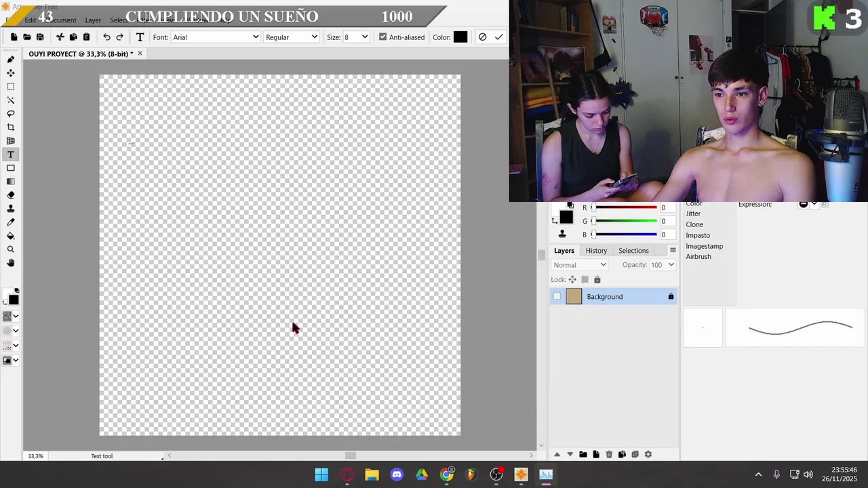868x488 pixels.
Task: Select the Perspective Grid tool
Action: [11, 141]
